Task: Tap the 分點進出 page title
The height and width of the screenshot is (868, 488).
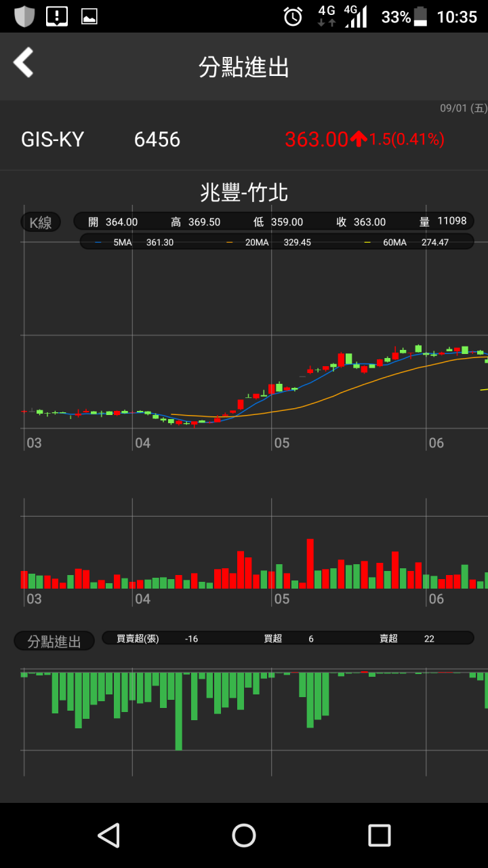Action: (x=244, y=67)
